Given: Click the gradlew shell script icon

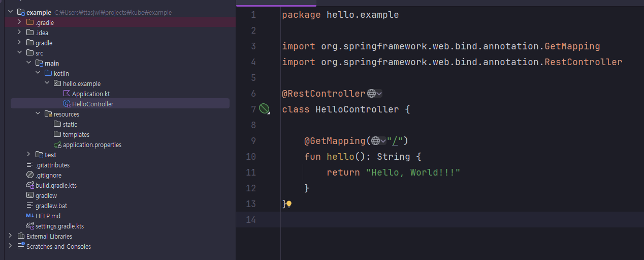Looking at the screenshot, I should 30,195.
